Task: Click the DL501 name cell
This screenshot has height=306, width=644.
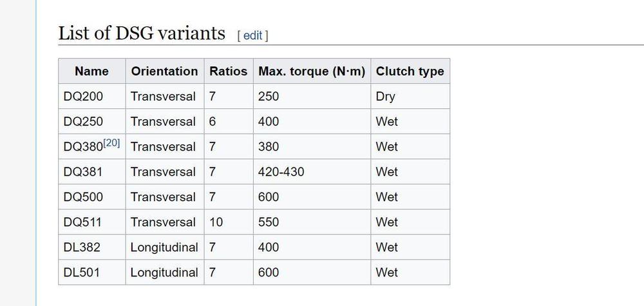Action: [x=82, y=273]
